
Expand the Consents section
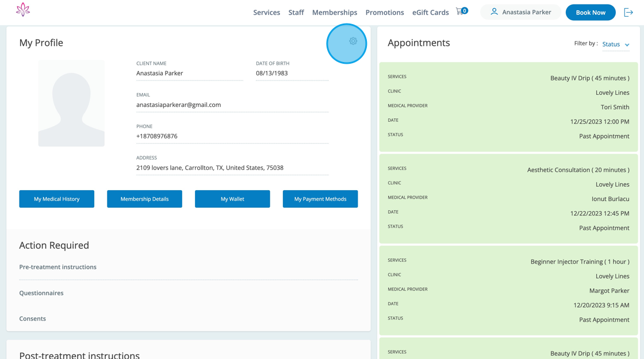pyautogui.click(x=33, y=319)
